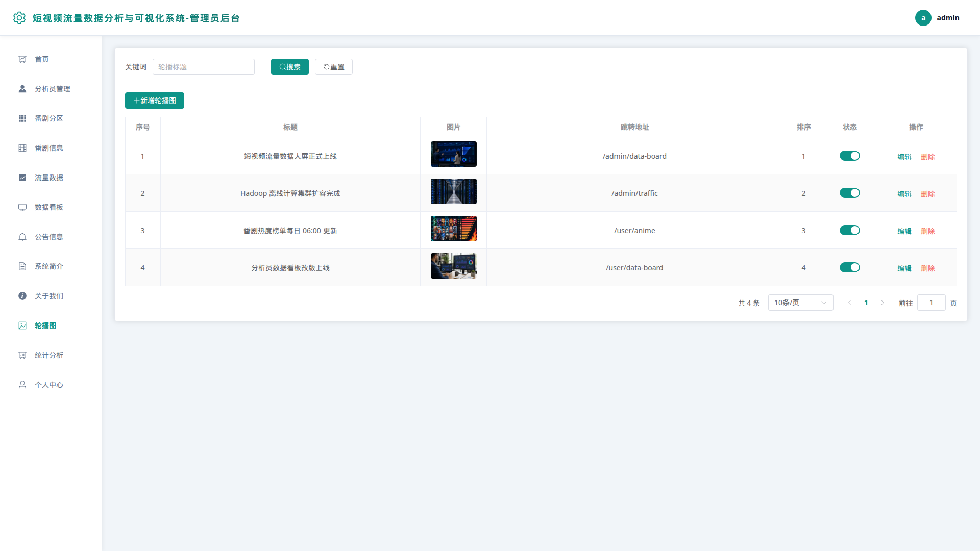Click 跳转地址 column header
The image size is (980, 551).
pyautogui.click(x=634, y=127)
